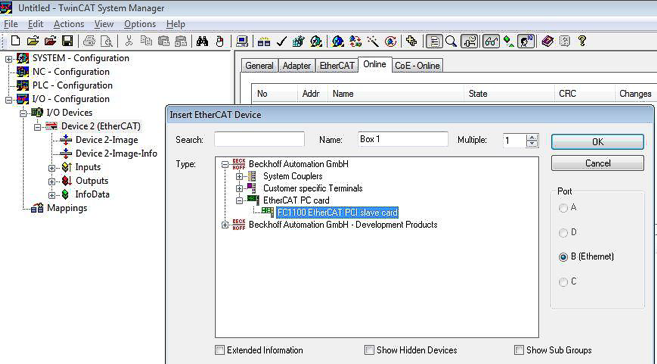Confirm the dialog with the OK button
The height and width of the screenshot is (364, 657).
click(598, 142)
